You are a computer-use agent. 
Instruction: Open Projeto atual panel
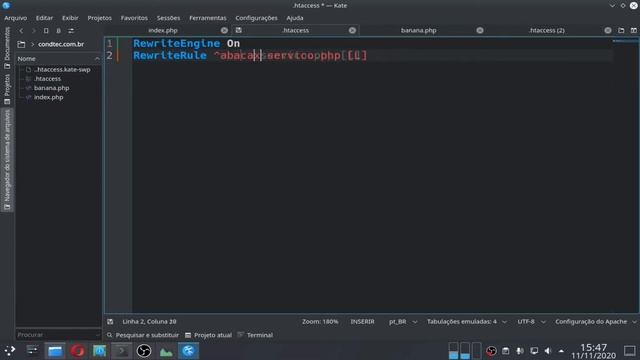coord(208,335)
